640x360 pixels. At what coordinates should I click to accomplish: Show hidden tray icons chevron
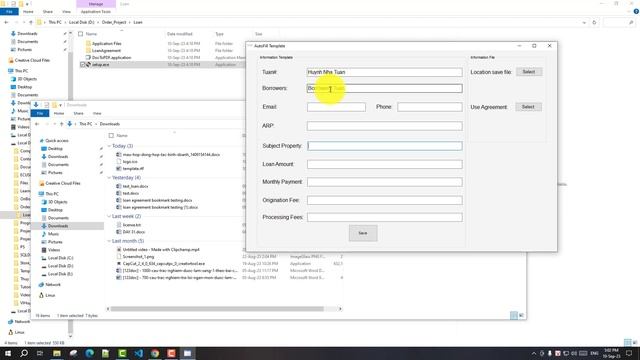534,353
